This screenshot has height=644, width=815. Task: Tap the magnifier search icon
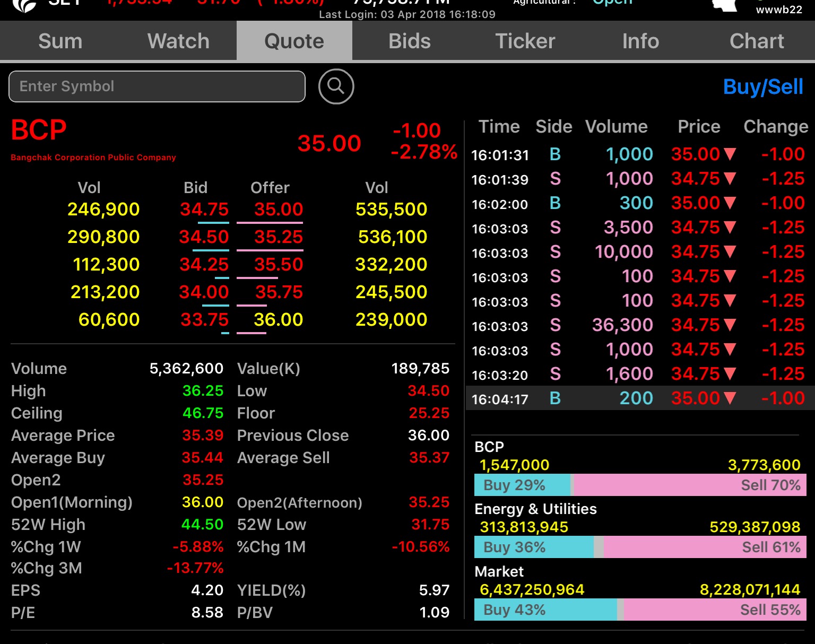point(336,86)
